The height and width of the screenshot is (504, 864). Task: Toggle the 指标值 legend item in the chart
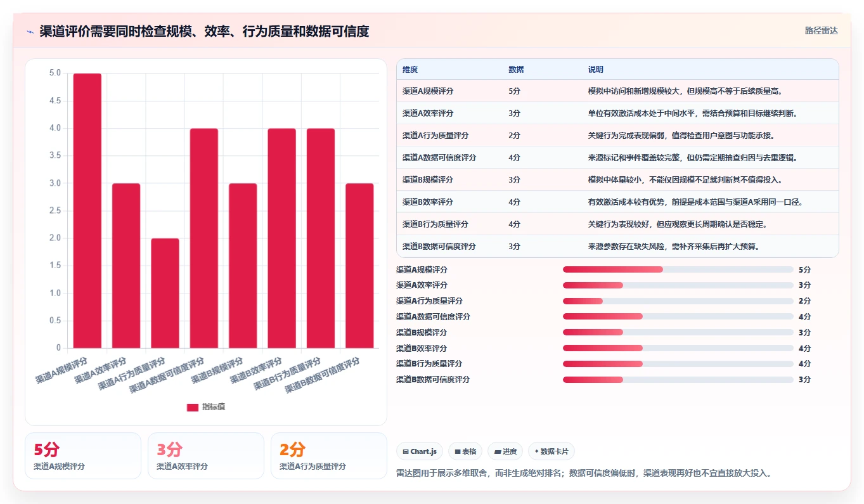click(x=206, y=407)
